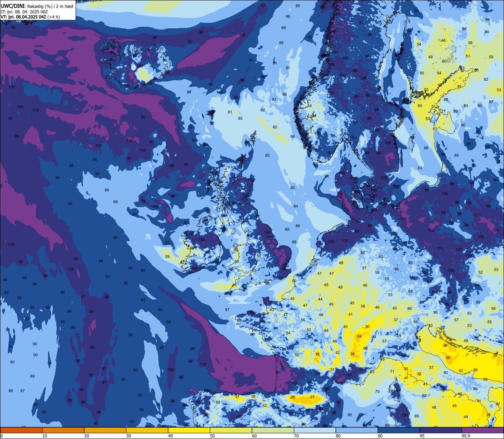Viewport: 504px width, 439px height.
Task: Click the legend tick label 0
Action: coord(2,436)
